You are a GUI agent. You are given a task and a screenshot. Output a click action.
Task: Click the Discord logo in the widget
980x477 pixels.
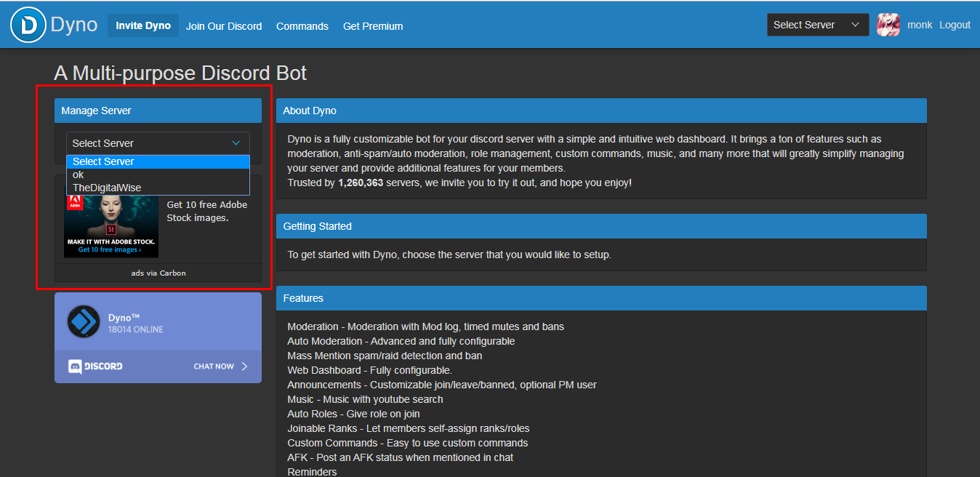point(95,366)
